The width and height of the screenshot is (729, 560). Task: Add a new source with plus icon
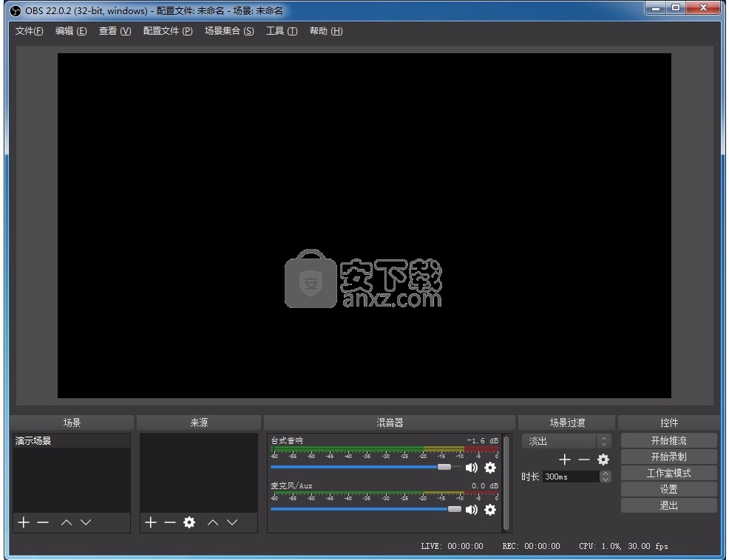click(x=151, y=522)
